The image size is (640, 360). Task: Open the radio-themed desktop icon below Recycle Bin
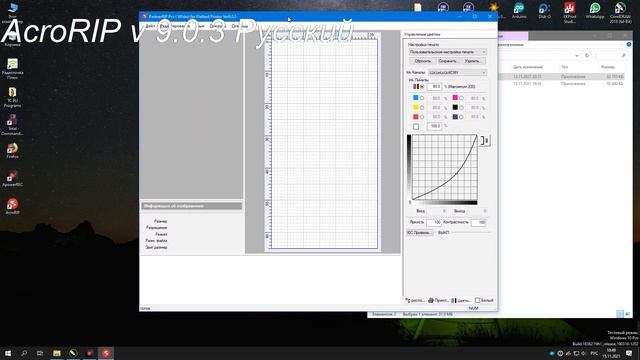[x=12, y=69]
